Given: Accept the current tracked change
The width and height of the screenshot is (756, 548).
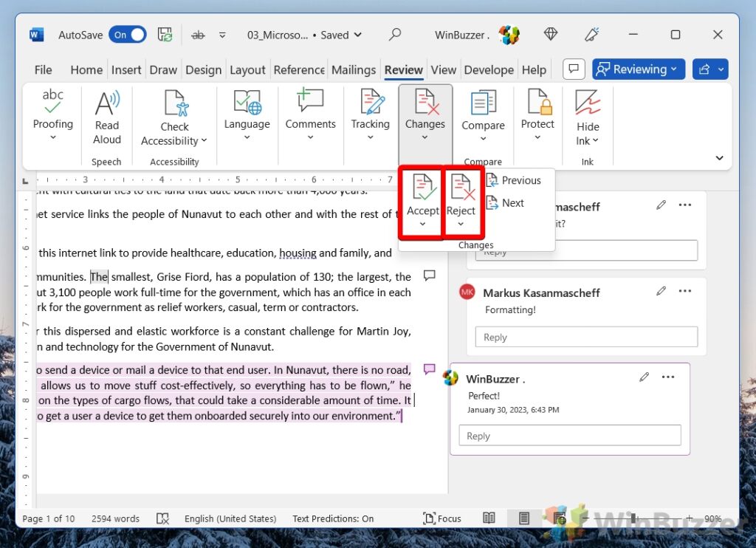Looking at the screenshot, I should pyautogui.click(x=422, y=199).
